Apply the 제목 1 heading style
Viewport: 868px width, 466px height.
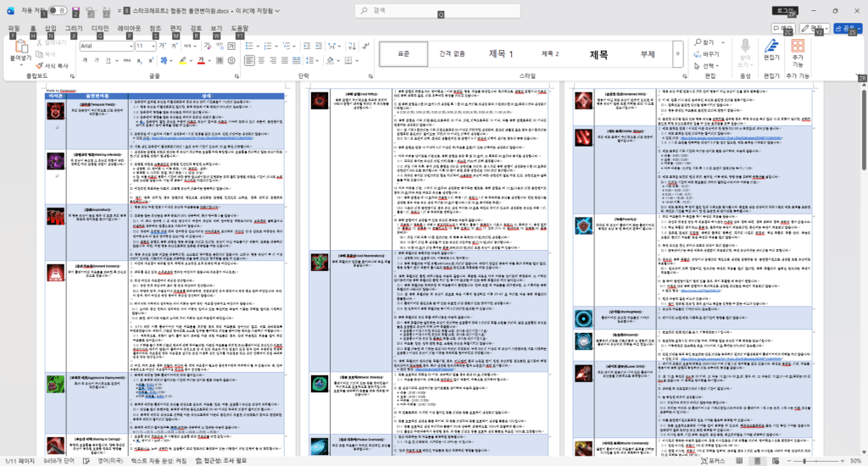click(501, 53)
